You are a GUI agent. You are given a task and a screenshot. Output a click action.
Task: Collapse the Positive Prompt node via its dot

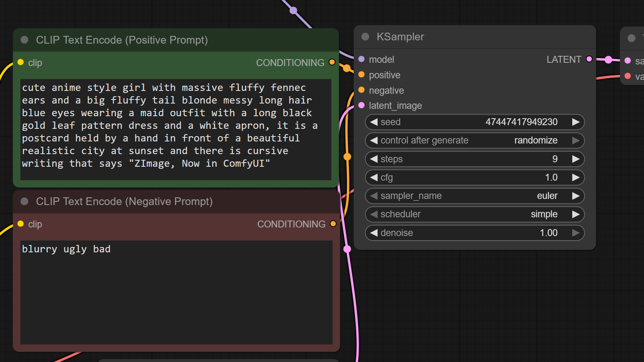[24, 40]
